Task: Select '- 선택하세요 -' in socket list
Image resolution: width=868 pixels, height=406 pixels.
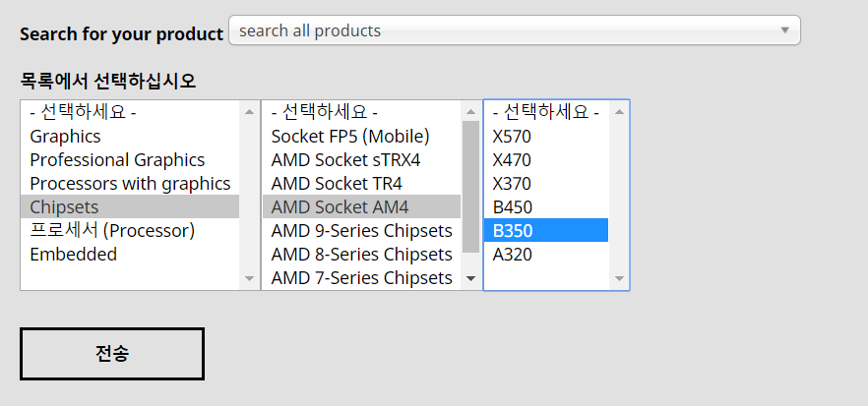Action: [361, 112]
